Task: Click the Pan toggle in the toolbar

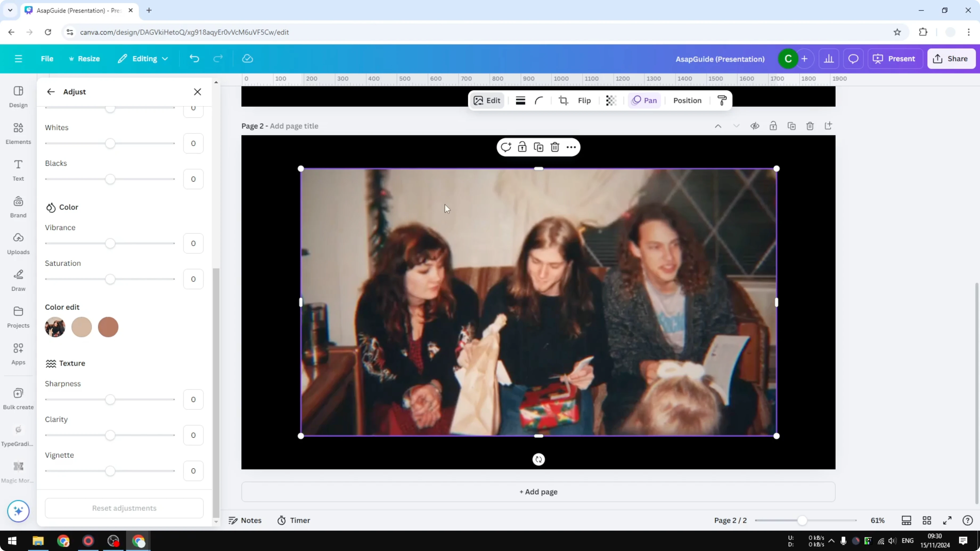Action: [644, 100]
